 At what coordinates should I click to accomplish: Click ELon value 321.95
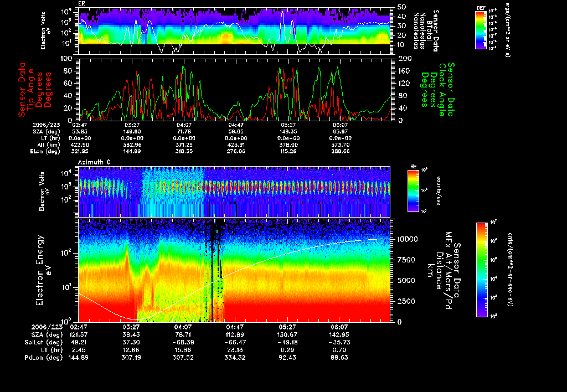(x=80, y=152)
